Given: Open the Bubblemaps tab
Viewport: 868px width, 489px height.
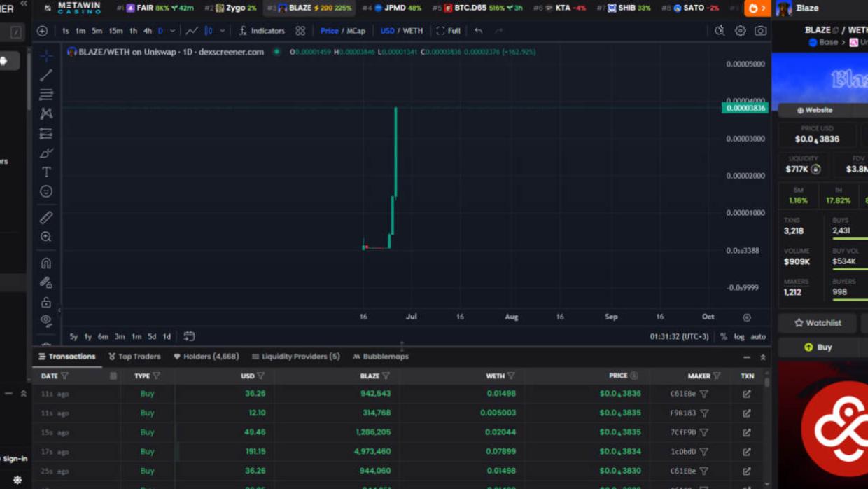Looking at the screenshot, I should click(x=381, y=357).
